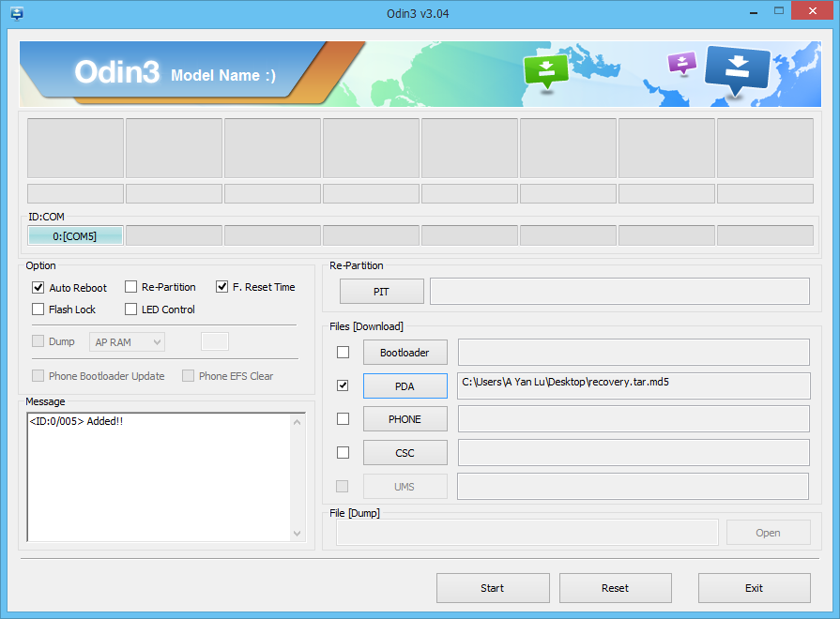Close the Odin3 window
This screenshot has width=840, height=619.
tap(812, 11)
